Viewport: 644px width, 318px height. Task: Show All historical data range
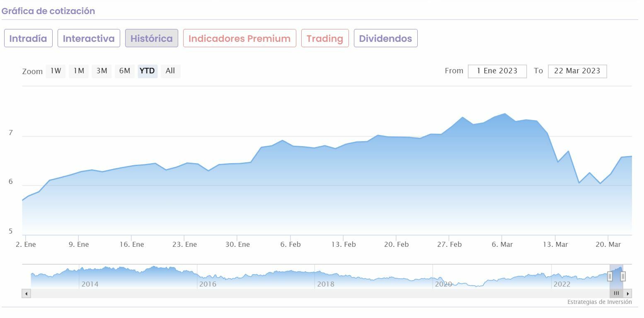click(170, 71)
